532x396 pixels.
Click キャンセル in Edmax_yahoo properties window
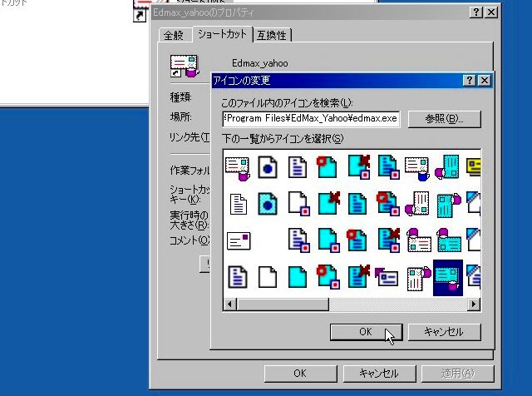(379, 374)
